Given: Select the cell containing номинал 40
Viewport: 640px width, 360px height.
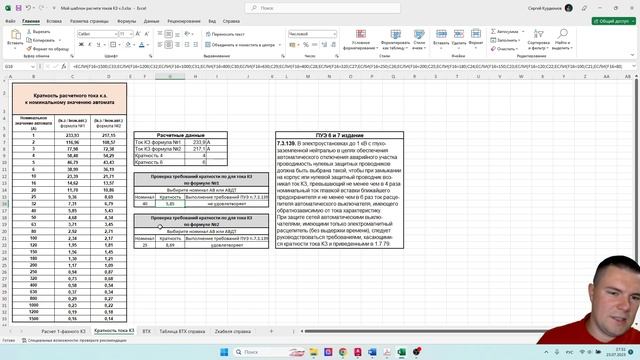Looking at the screenshot, I should point(145,204).
